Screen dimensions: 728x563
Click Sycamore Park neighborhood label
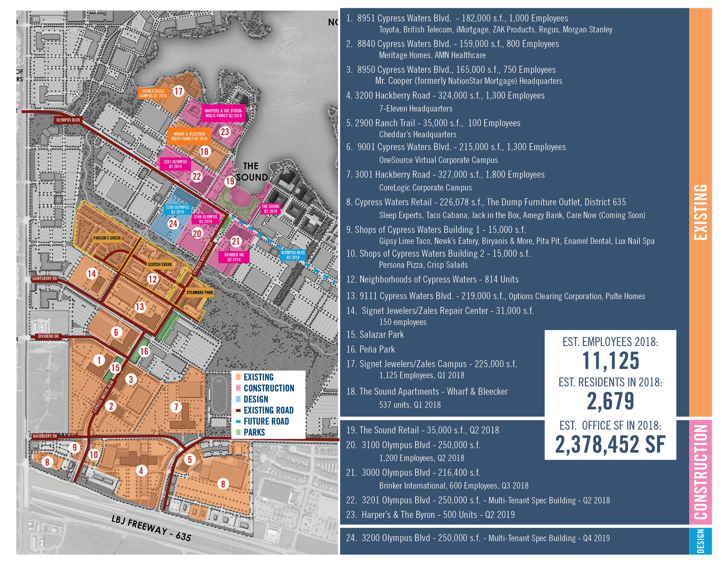199,293
